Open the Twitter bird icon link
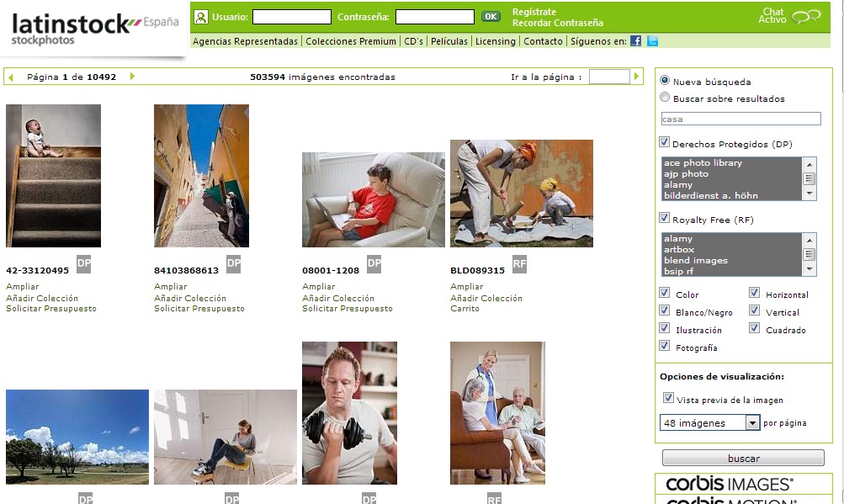This screenshot has height=504, width=844. point(652,41)
